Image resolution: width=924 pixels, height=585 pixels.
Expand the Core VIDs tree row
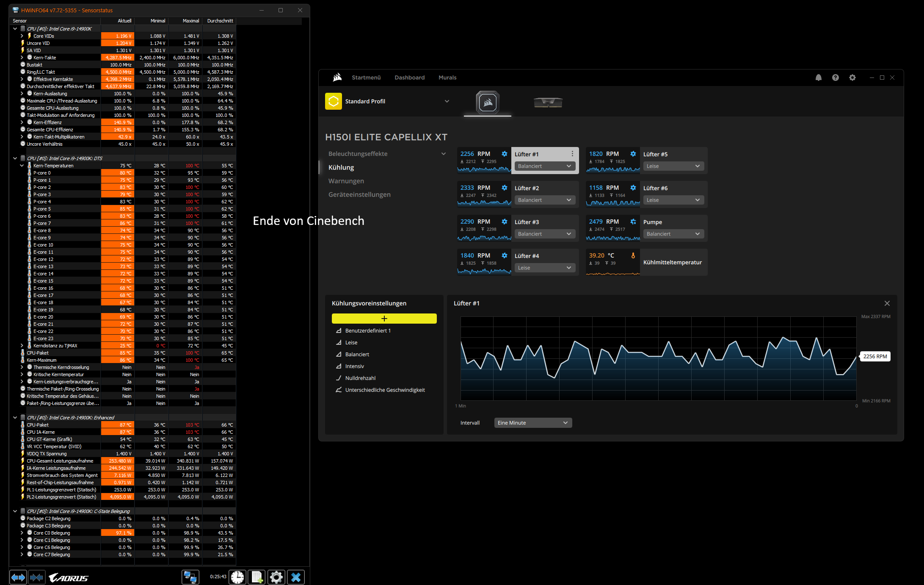pyautogui.click(x=22, y=36)
